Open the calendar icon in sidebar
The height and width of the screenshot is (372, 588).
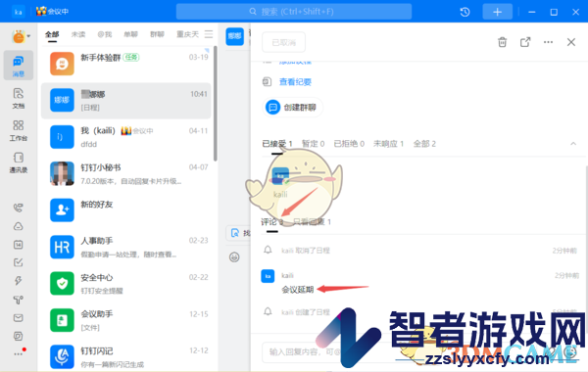[18, 245]
